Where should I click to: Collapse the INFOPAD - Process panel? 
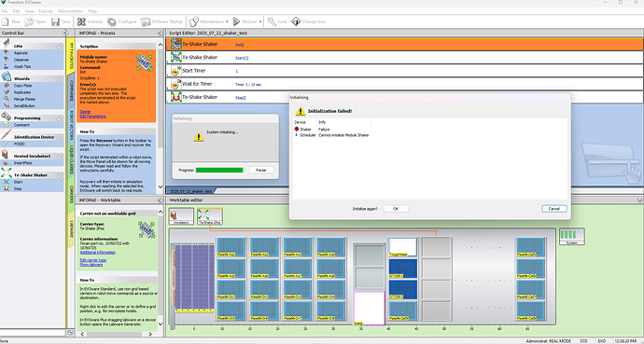click(161, 33)
